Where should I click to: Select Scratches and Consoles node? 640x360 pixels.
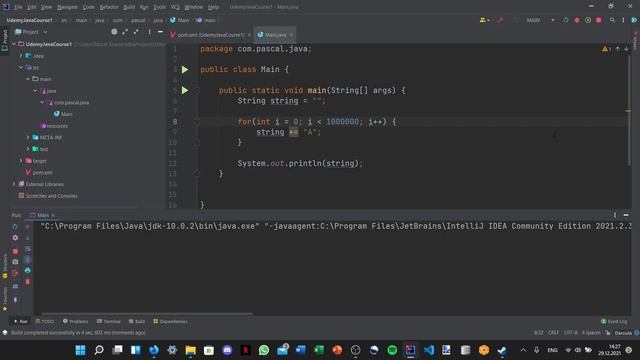coord(48,196)
